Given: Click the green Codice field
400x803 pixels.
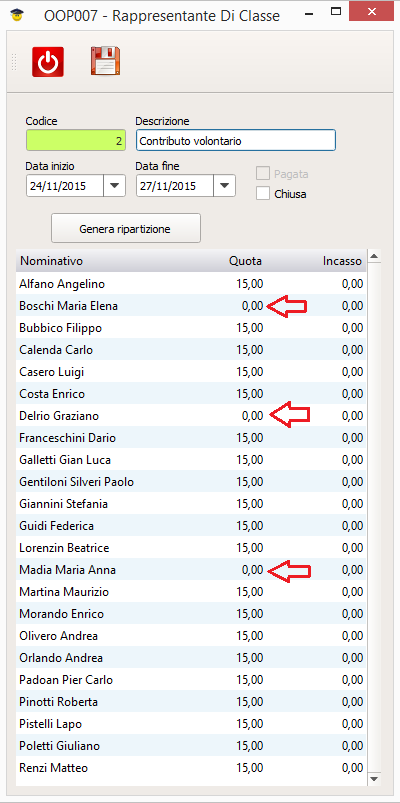Looking at the screenshot, I should [76, 140].
